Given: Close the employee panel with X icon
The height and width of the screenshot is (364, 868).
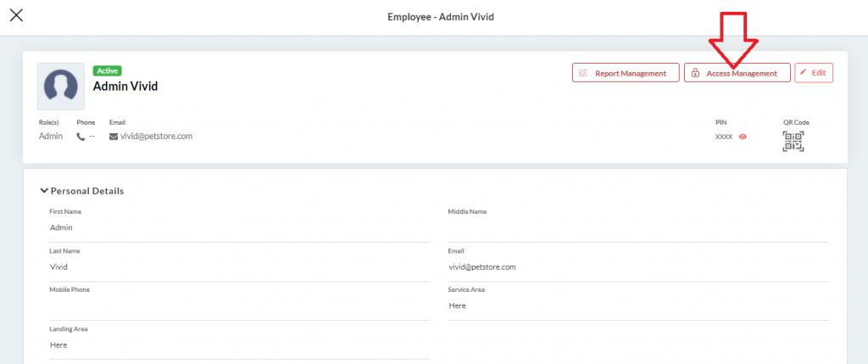Looking at the screenshot, I should click(16, 15).
